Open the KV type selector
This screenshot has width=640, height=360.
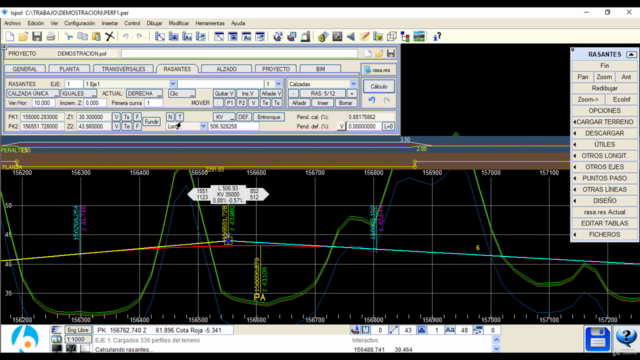[224, 117]
